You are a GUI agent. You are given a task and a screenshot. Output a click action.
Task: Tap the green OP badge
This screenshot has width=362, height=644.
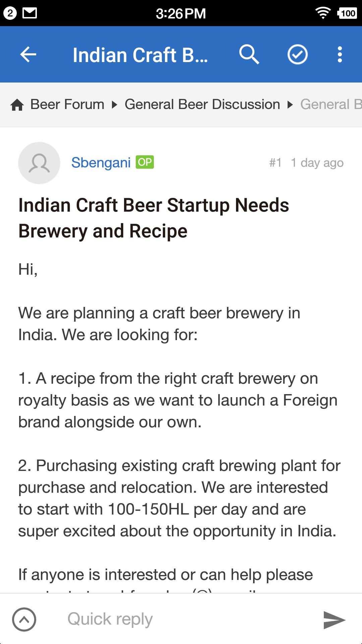[x=145, y=162]
